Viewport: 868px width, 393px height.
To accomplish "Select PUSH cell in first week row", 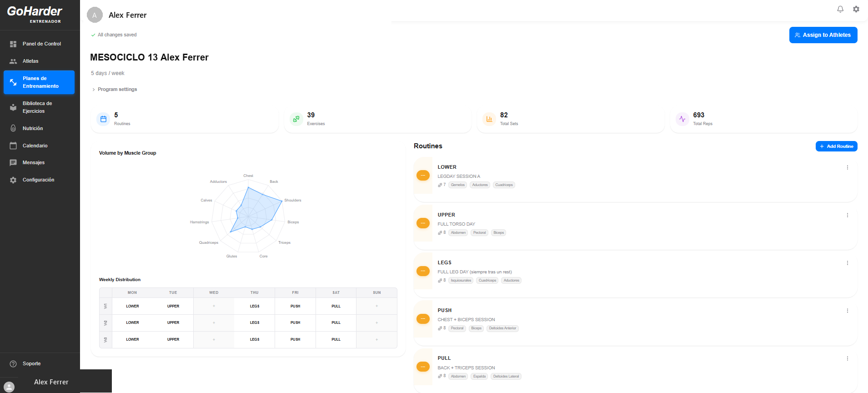I will tap(295, 306).
